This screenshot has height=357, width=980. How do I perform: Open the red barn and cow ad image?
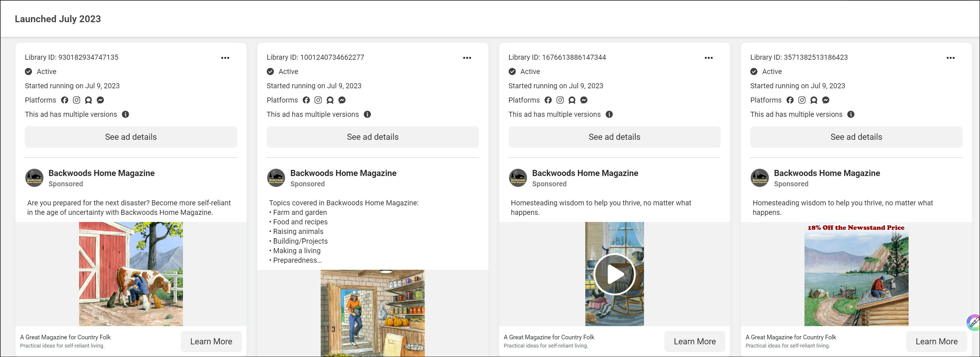pyautogui.click(x=131, y=274)
